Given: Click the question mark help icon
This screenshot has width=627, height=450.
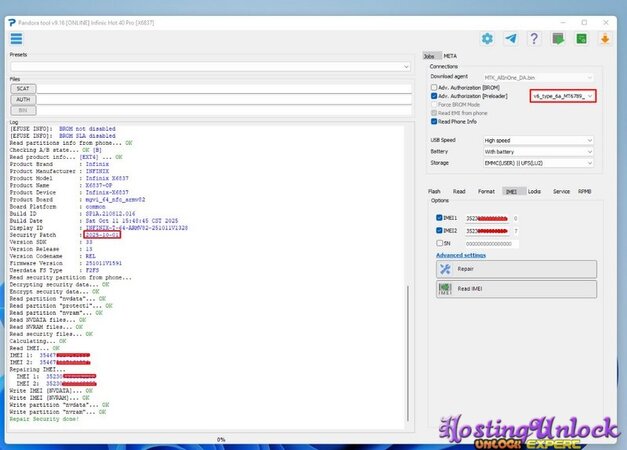Looking at the screenshot, I should [x=535, y=39].
